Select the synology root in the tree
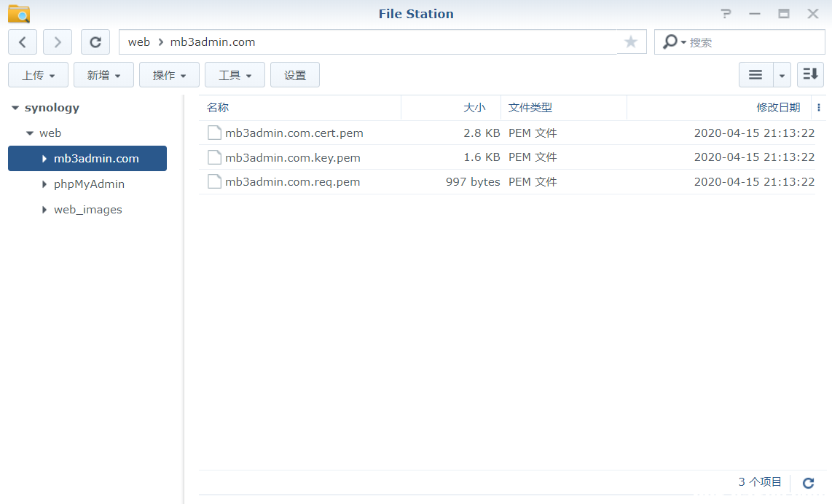The width and height of the screenshot is (832, 504). pos(52,108)
